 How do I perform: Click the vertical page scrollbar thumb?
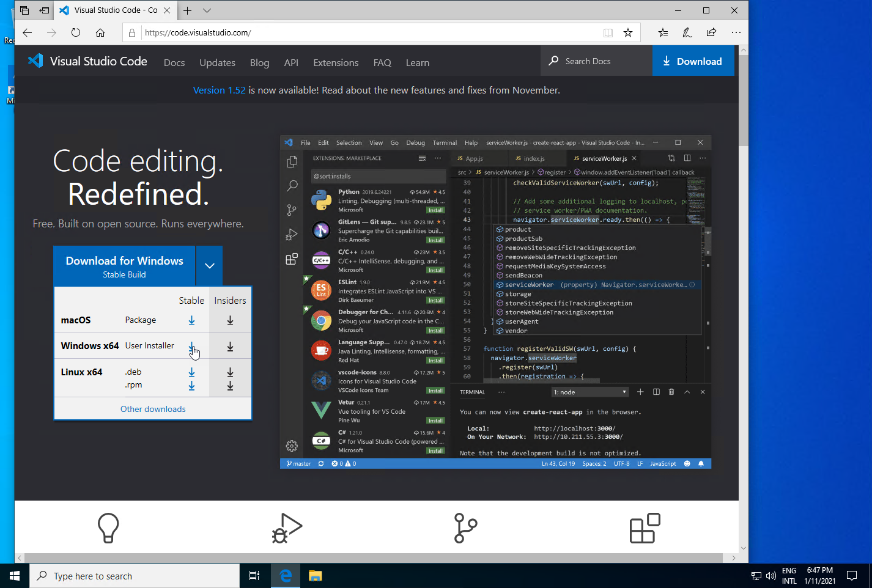click(x=744, y=101)
